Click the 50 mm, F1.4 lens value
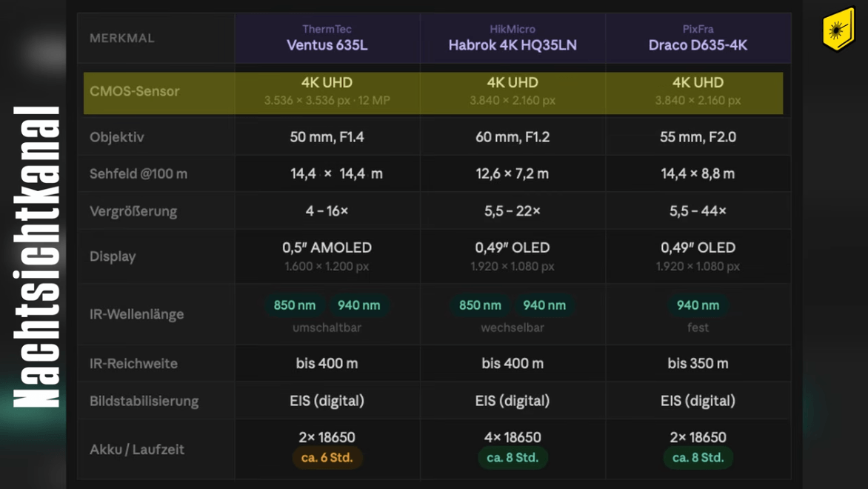The width and height of the screenshot is (868, 489). tap(327, 137)
